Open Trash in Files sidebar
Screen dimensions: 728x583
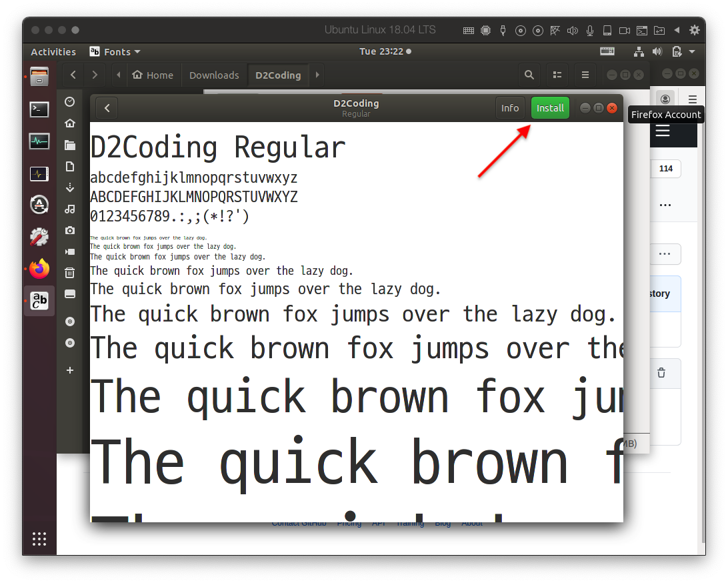coord(69,273)
